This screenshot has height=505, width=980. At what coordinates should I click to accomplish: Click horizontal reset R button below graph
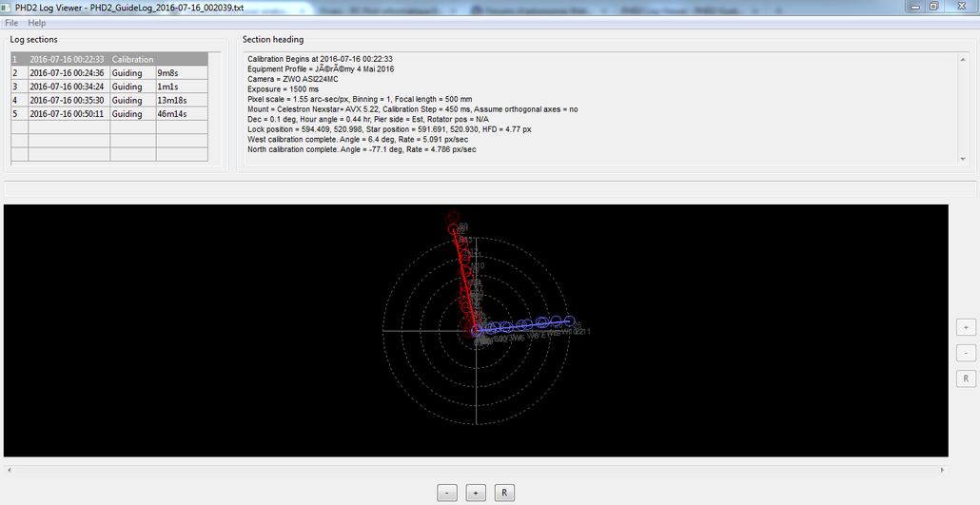[x=504, y=493]
